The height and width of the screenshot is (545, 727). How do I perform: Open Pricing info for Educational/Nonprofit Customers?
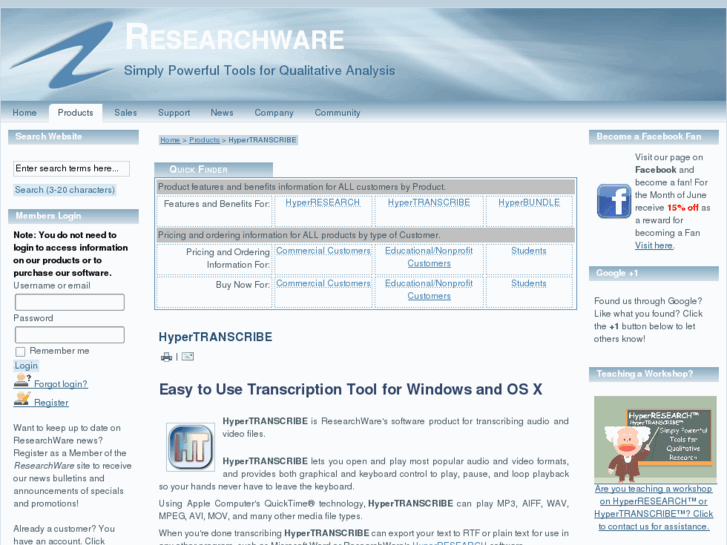tap(429, 257)
